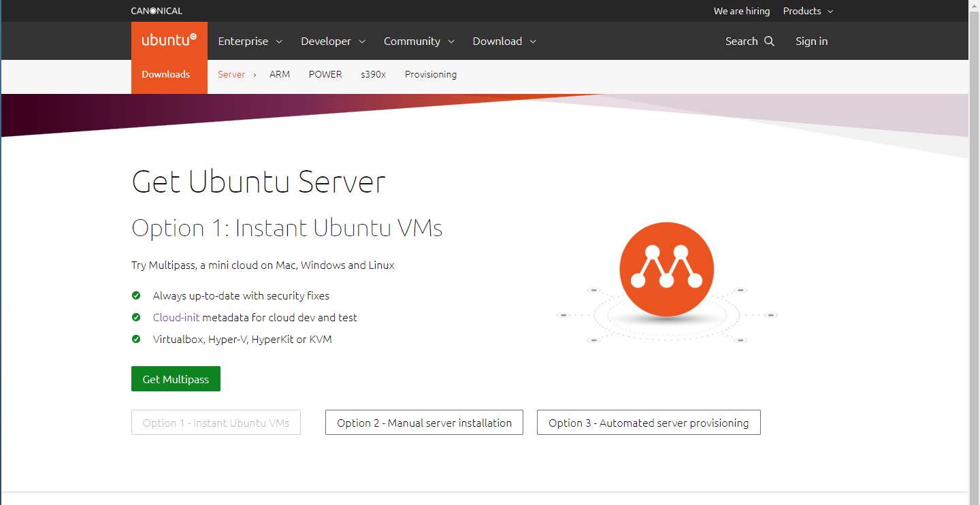This screenshot has height=505, width=980.
Task: Click 'Virtualbox, Hyper-V, HyperKit or KVM' text
Action: pos(242,339)
